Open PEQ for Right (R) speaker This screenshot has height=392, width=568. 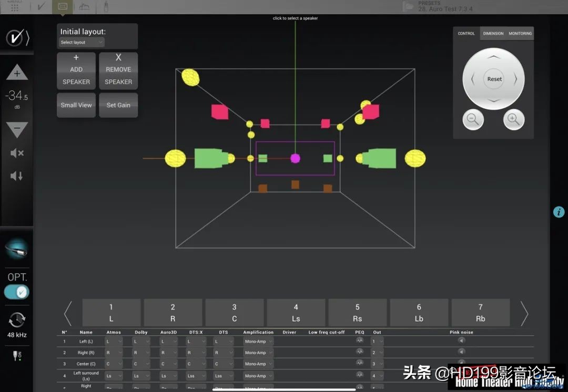pos(360,352)
